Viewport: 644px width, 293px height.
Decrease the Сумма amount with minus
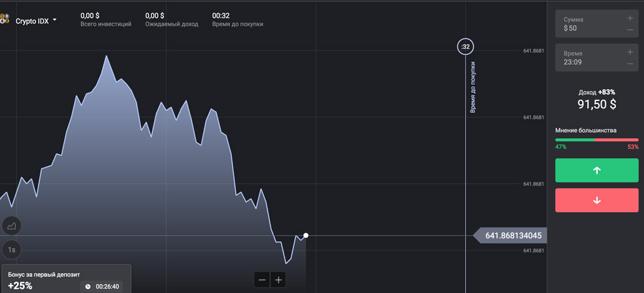coord(630,29)
